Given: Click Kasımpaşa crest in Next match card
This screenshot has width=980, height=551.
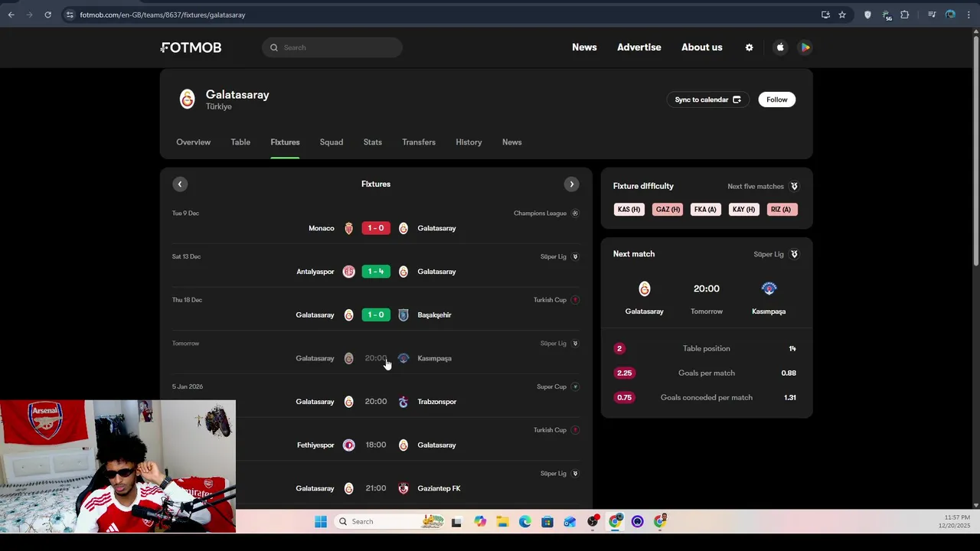Looking at the screenshot, I should [x=769, y=289].
